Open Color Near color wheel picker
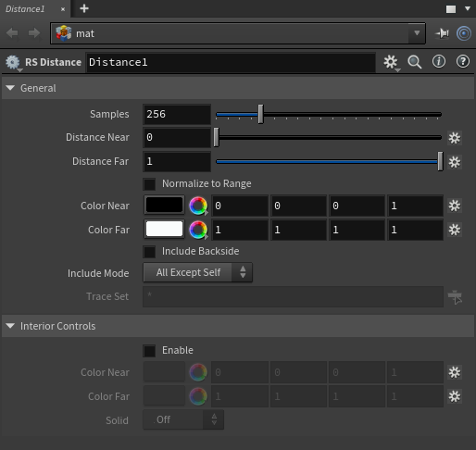 click(198, 206)
